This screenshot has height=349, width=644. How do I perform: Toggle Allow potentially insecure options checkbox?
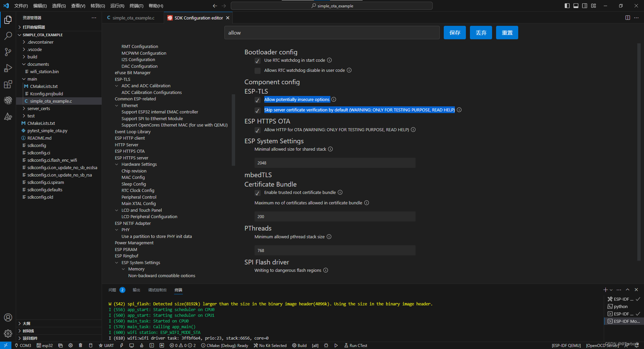258,100
